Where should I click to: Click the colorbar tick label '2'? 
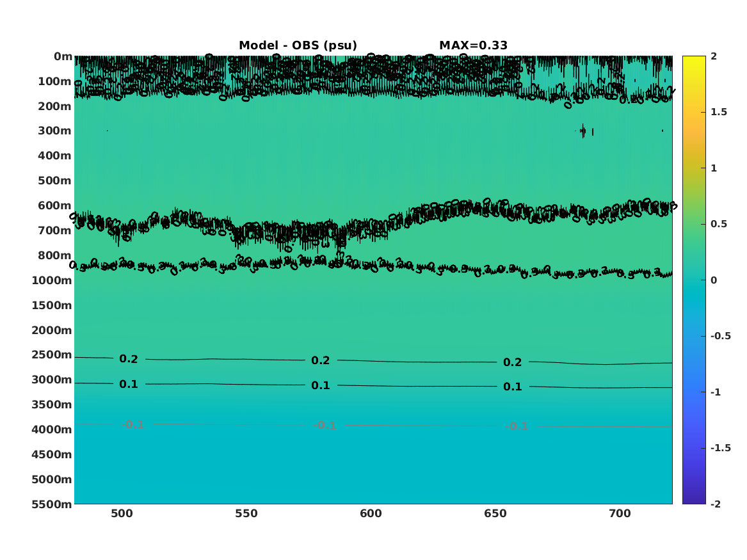click(714, 56)
